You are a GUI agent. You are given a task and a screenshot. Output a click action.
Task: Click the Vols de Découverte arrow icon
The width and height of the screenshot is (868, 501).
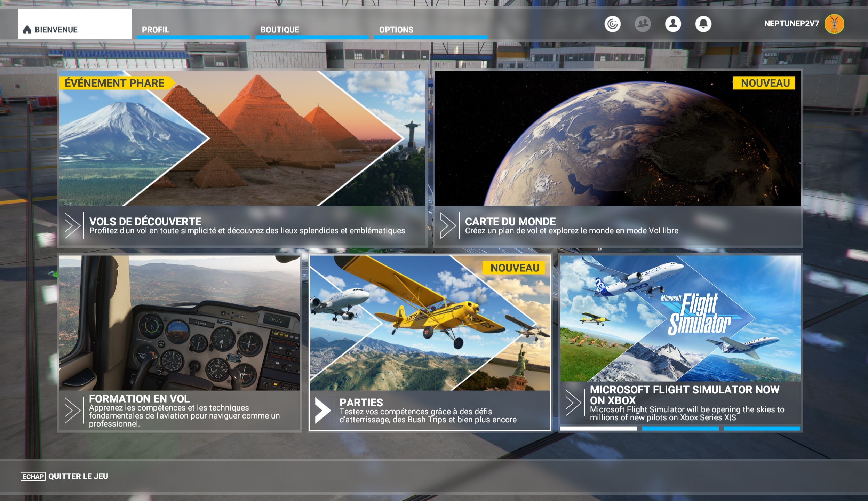(x=72, y=225)
